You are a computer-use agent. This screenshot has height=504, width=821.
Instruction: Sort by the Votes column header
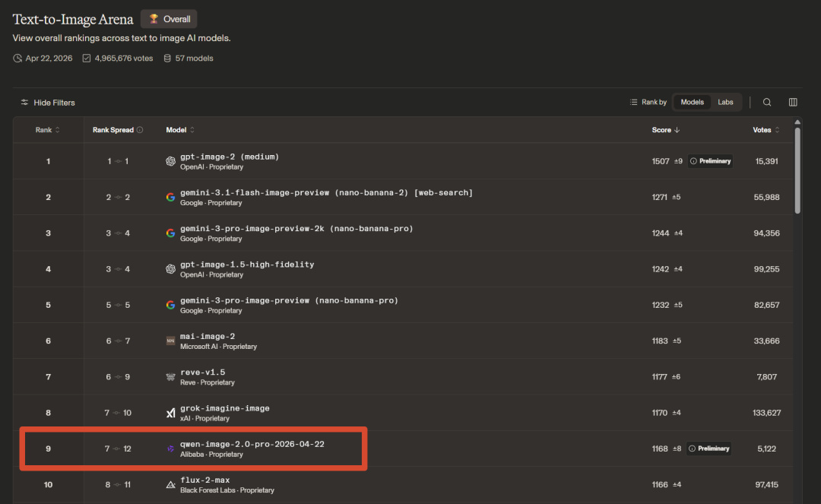[766, 130]
